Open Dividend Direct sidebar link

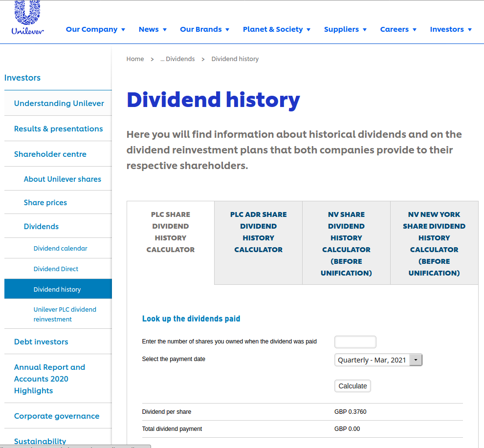tap(56, 269)
